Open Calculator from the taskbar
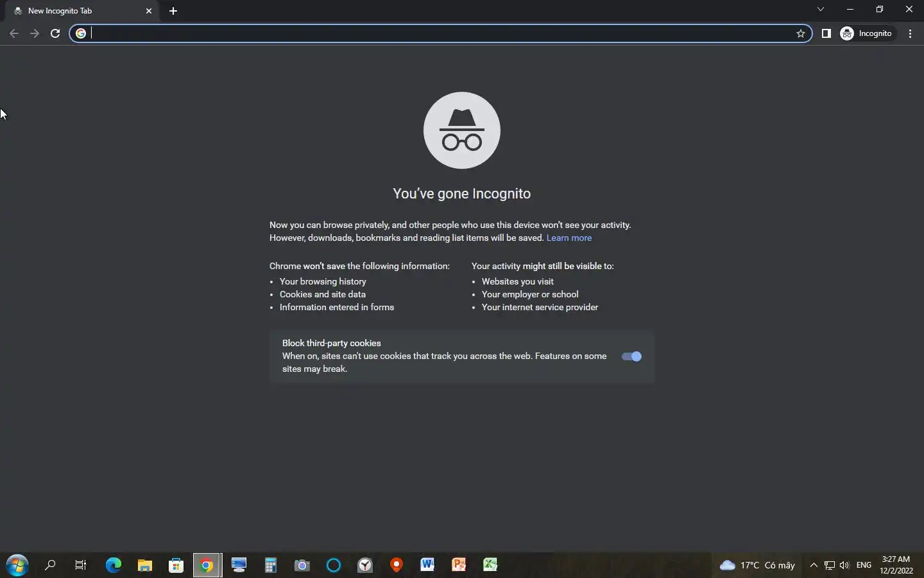 [x=270, y=565]
